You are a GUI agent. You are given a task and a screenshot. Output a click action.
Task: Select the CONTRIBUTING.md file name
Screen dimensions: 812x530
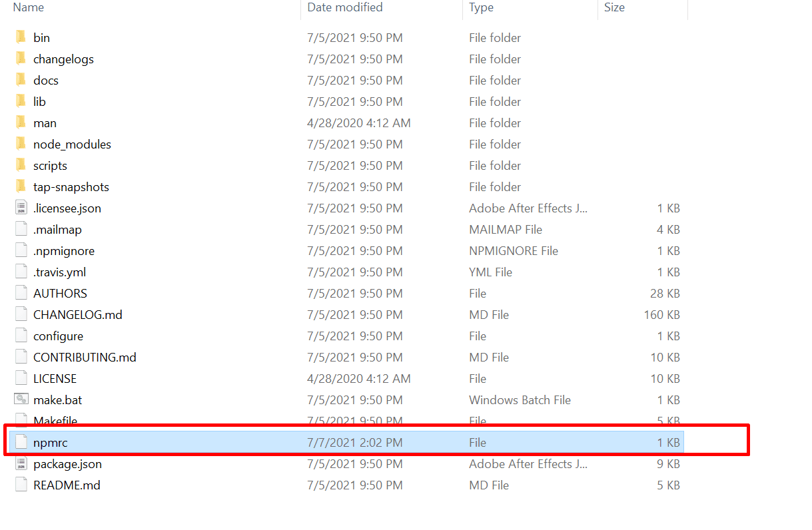point(85,358)
